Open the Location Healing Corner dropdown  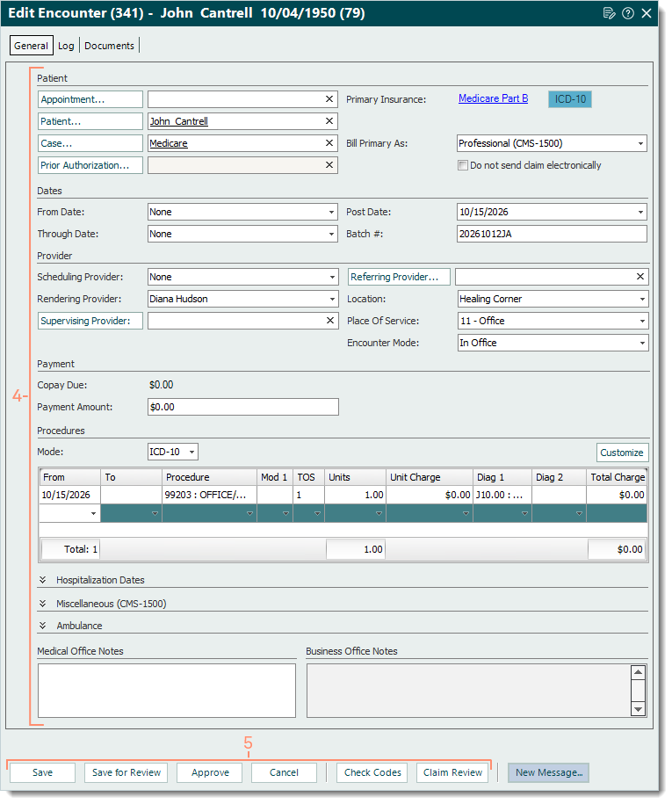pyautogui.click(x=642, y=299)
